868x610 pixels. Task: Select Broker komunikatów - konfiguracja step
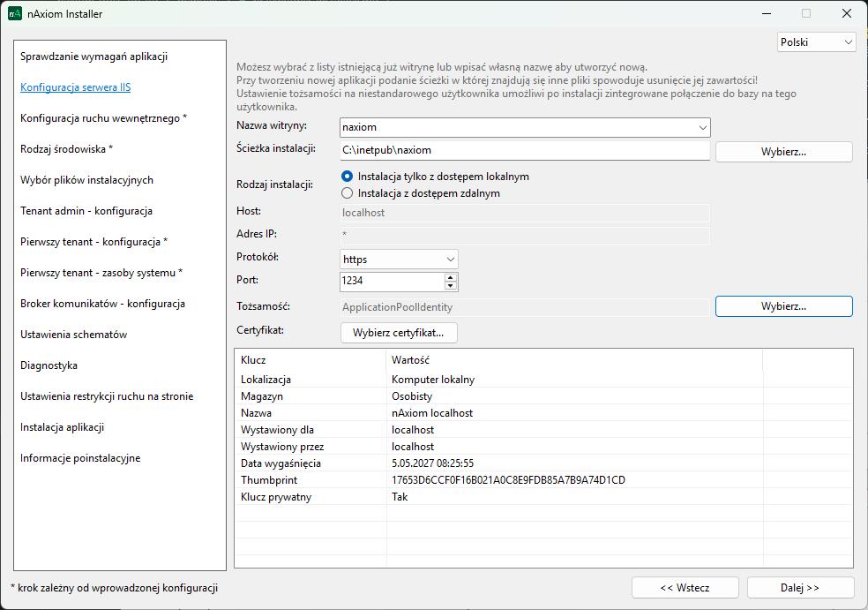point(102,304)
